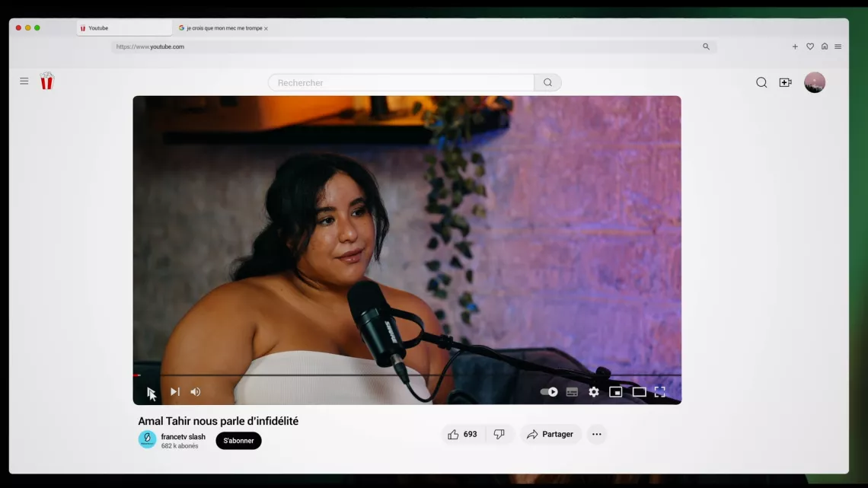Toggle subtitles on the video

pos(572,392)
